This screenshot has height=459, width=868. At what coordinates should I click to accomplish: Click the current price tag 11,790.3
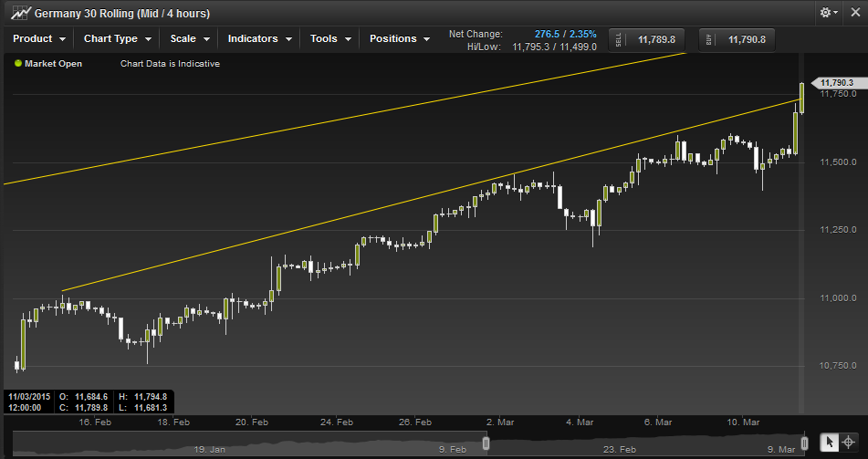pos(838,83)
